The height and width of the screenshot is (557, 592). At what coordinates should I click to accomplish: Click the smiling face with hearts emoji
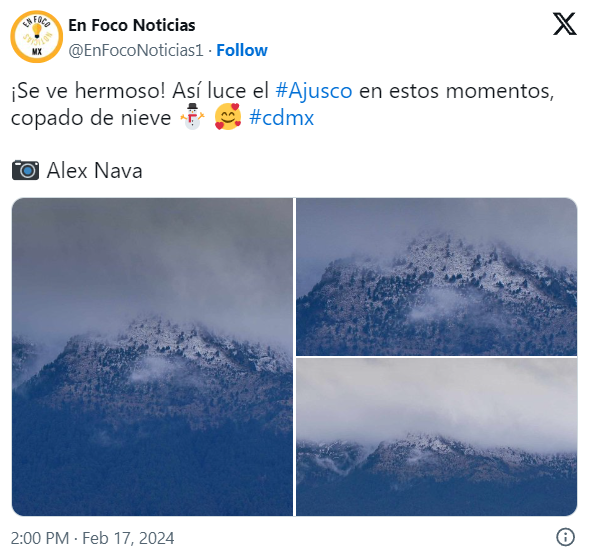pos(228,117)
